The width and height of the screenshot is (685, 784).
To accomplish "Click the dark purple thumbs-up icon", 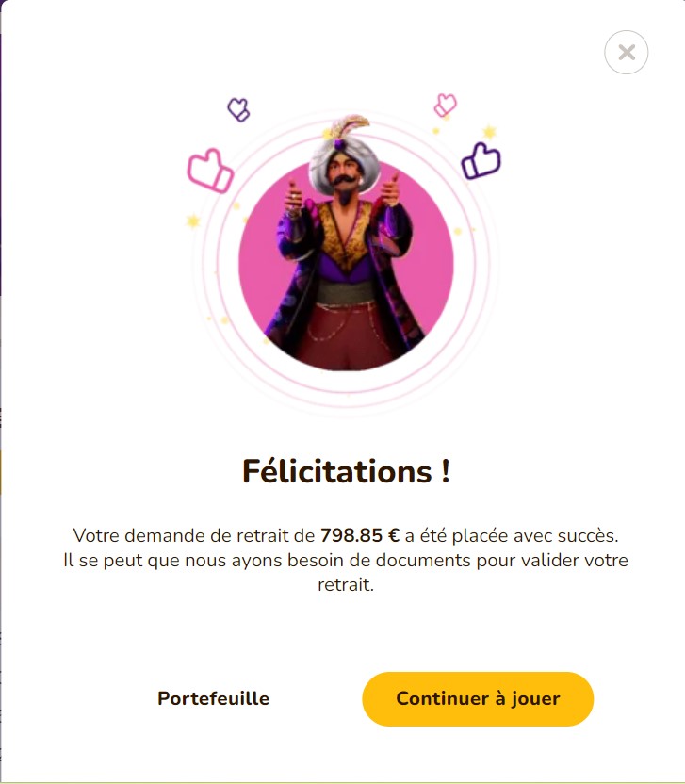I will coord(481,161).
